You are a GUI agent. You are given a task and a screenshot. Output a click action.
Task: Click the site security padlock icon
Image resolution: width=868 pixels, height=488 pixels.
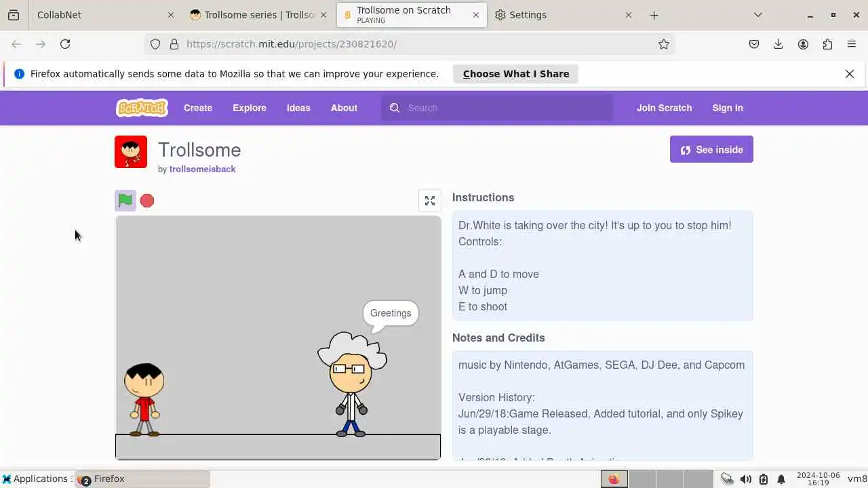[x=174, y=44]
